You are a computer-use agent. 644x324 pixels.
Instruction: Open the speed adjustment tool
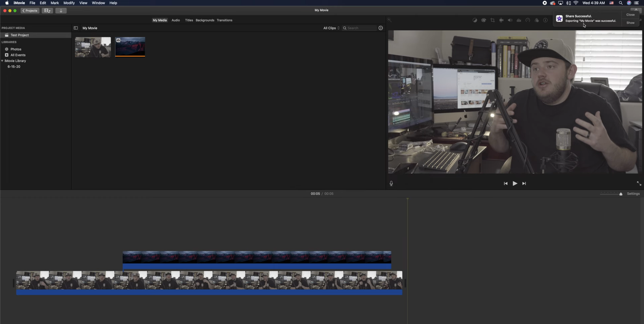[x=527, y=20]
